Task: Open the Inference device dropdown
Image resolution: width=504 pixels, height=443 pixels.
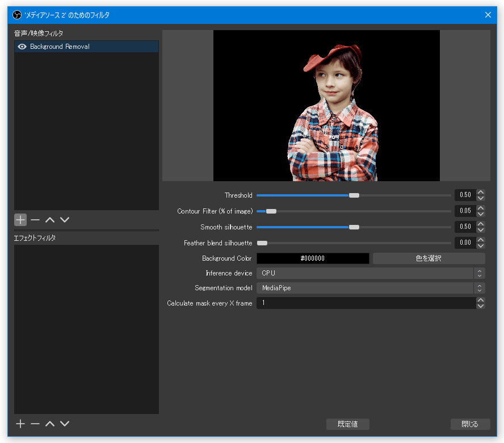Action: (x=371, y=273)
